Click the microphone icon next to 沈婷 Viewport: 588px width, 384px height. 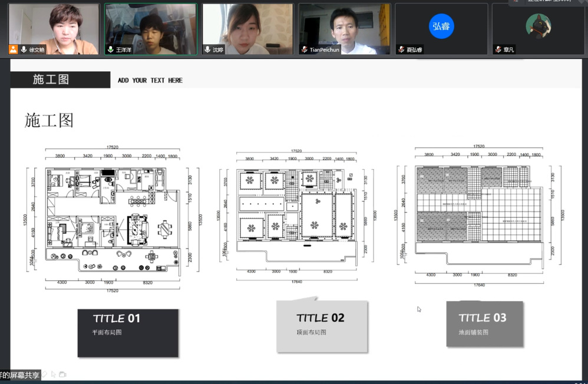pyautogui.click(x=207, y=50)
